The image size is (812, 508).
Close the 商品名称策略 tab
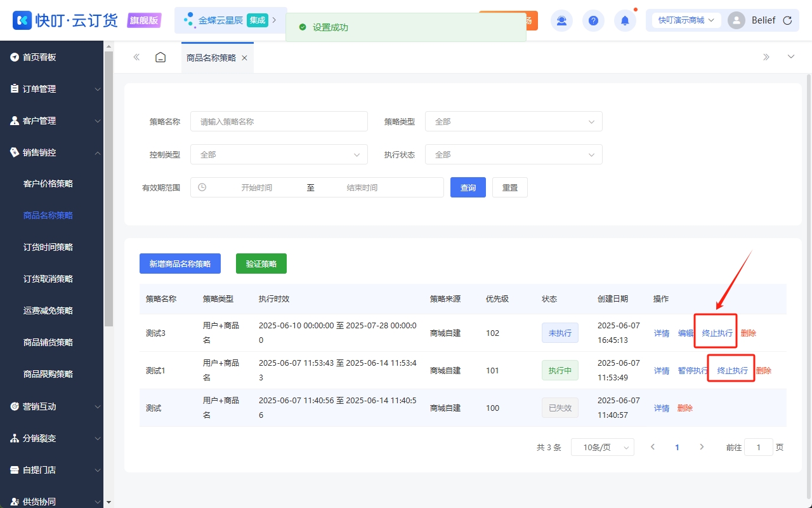point(244,58)
